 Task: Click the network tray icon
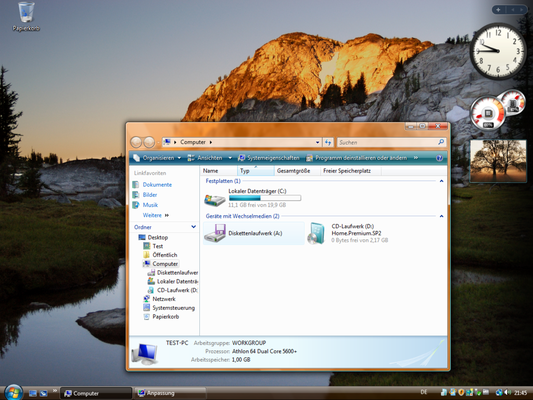(x=499, y=393)
